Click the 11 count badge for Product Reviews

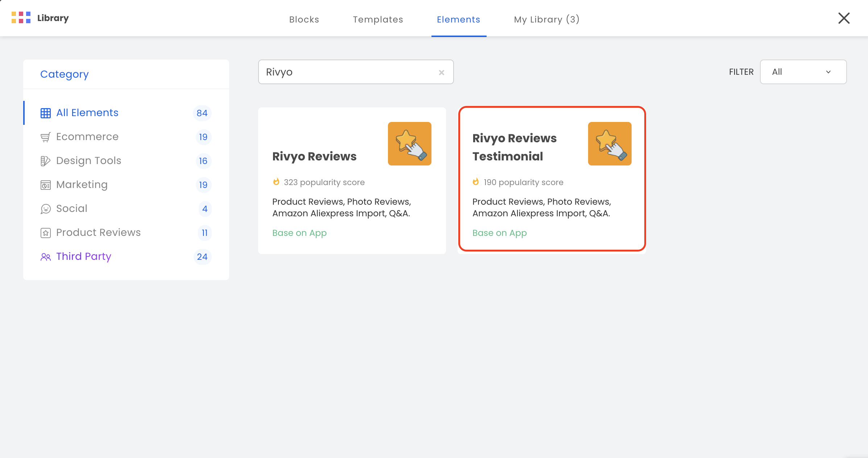point(204,233)
